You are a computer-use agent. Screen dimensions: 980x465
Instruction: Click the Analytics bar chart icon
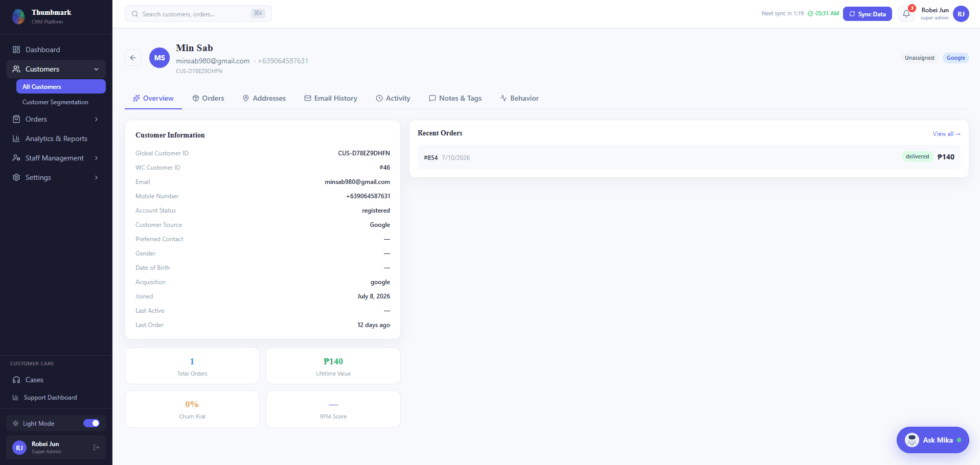[16, 138]
